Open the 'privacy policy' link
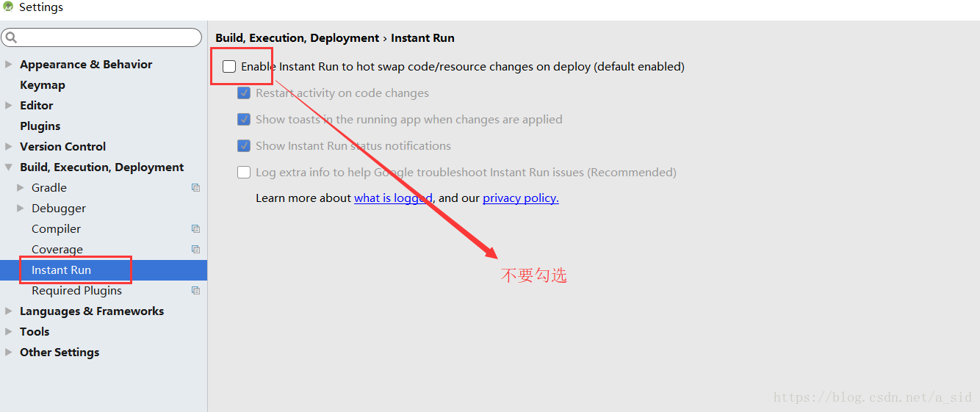This screenshot has height=412, width=980. click(x=521, y=198)
